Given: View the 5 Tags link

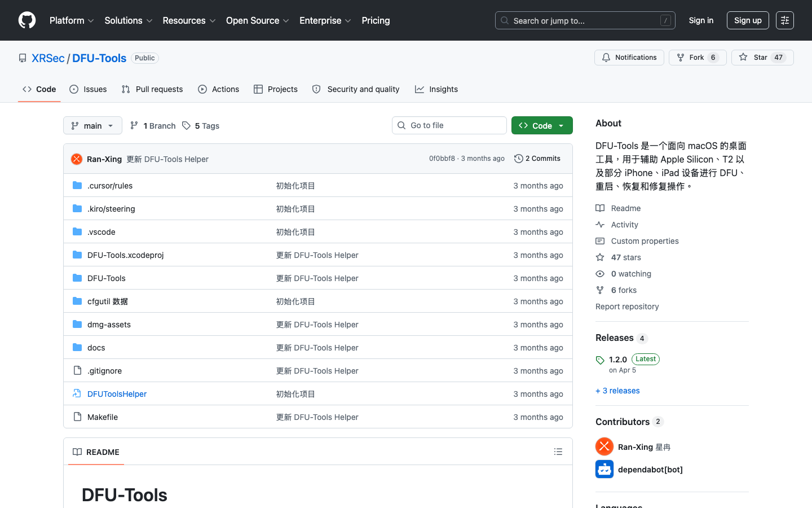Looking at the screenshot, I should pos(201,125).
